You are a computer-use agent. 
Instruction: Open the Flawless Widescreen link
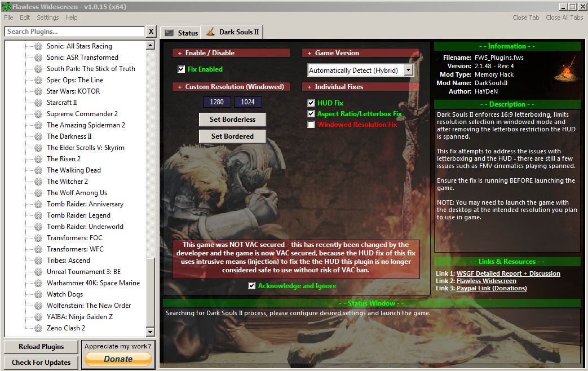487,281
